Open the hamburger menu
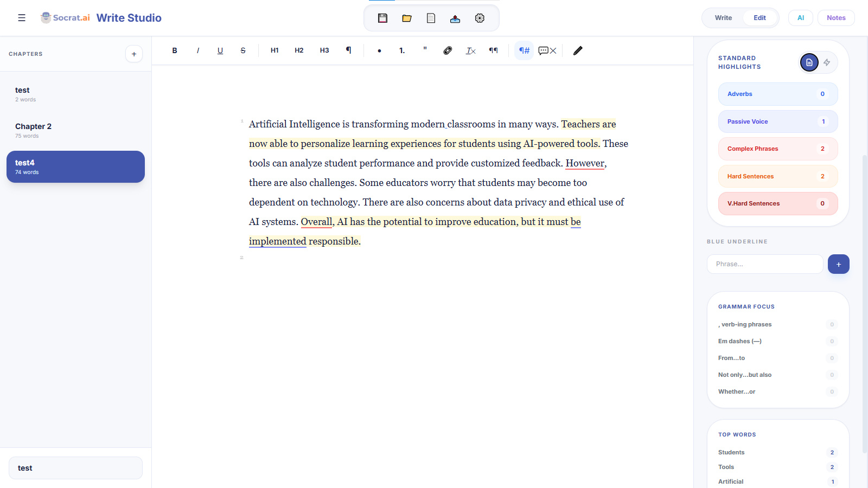Screen dimensions: 868x488 click(x=22, y=18)
